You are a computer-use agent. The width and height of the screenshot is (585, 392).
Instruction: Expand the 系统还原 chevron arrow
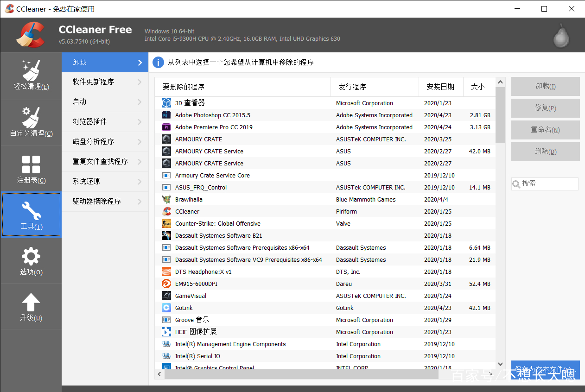point(140,182)
